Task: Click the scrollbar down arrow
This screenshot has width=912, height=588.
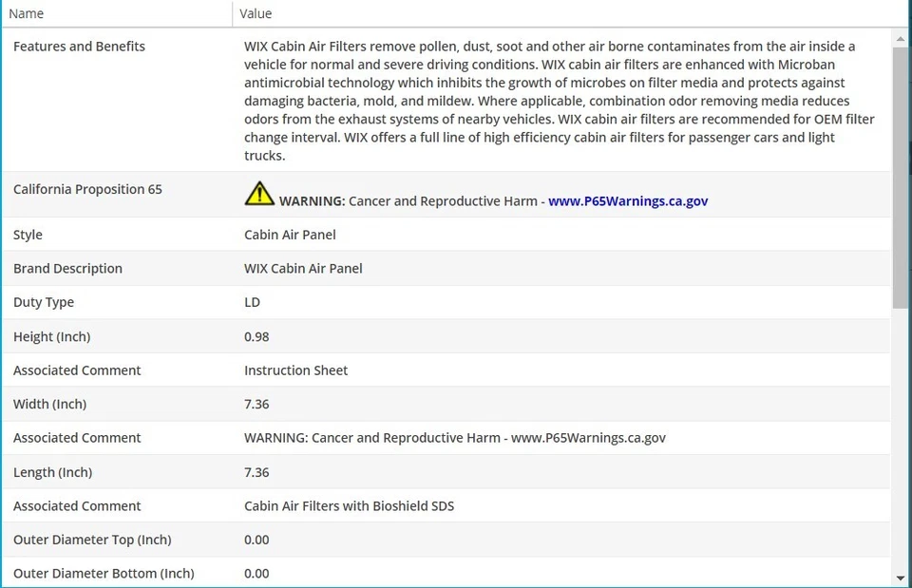Action: tap(901, 579)
